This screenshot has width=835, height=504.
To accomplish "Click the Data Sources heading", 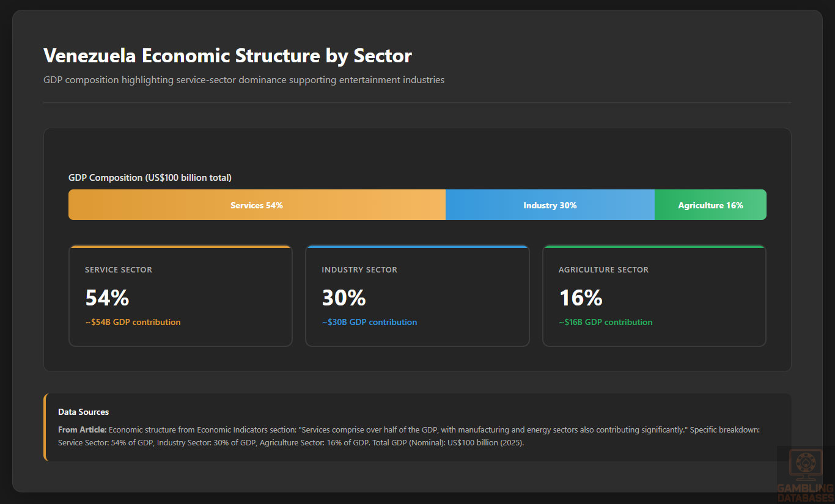I will pyautogui.click(x=83, y=412).
